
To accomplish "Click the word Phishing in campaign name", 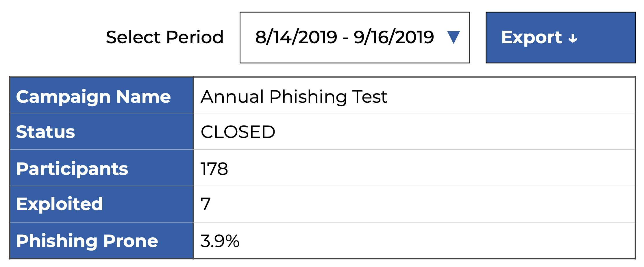I will click(x=308, y=97).
